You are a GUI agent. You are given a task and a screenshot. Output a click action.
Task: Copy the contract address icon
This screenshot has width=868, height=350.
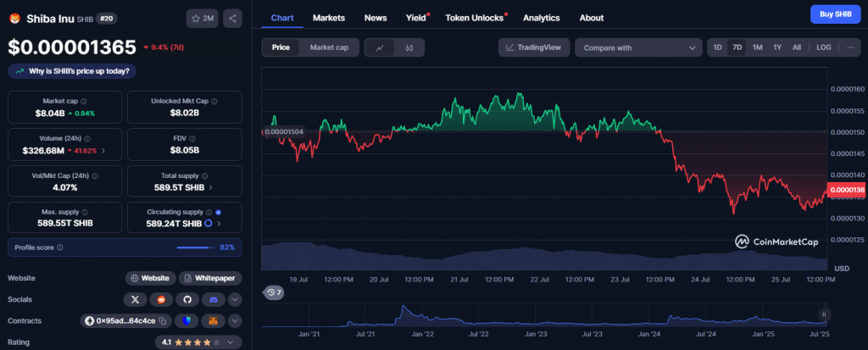click(163, 320)
